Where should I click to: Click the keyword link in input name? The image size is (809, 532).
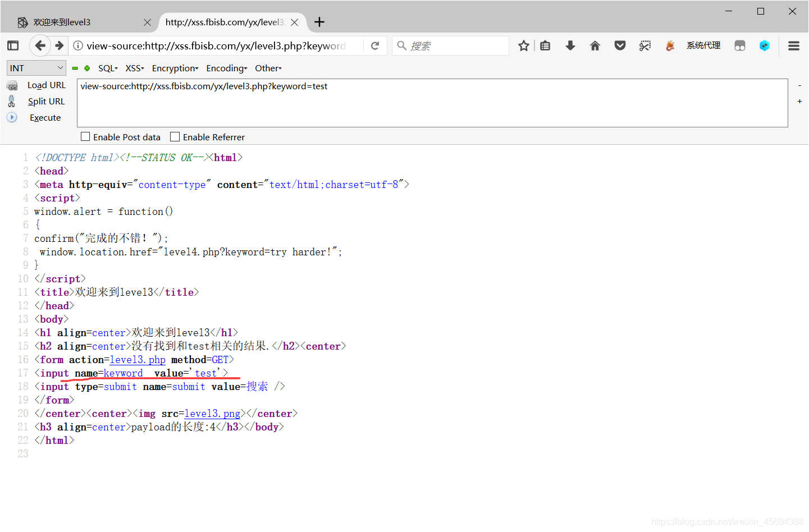pos(123,373)
